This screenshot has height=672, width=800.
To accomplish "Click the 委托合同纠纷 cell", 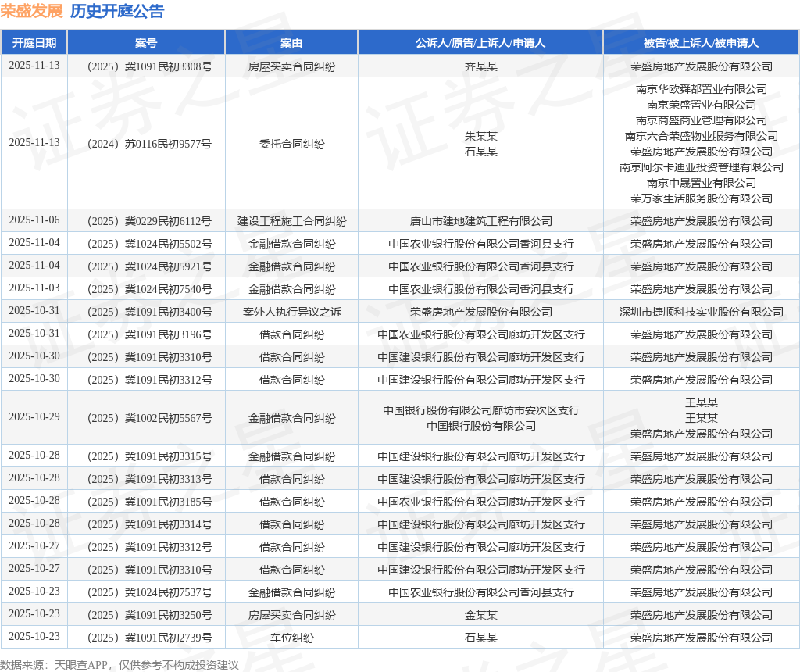I will [x=291, y=144].
